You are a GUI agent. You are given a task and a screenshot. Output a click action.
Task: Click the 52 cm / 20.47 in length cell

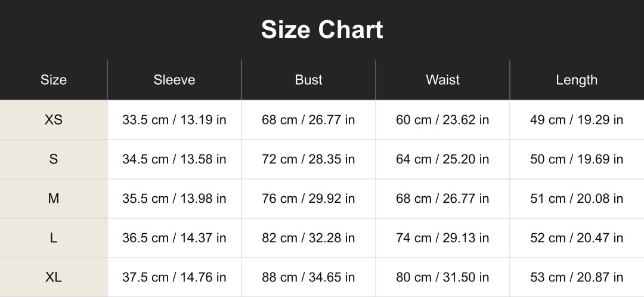point(577,238)
